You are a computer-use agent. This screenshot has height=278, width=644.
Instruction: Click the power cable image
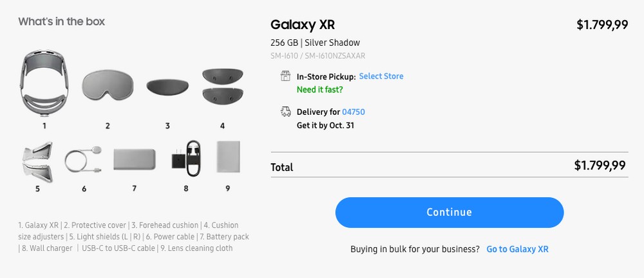tap(84, 158)
